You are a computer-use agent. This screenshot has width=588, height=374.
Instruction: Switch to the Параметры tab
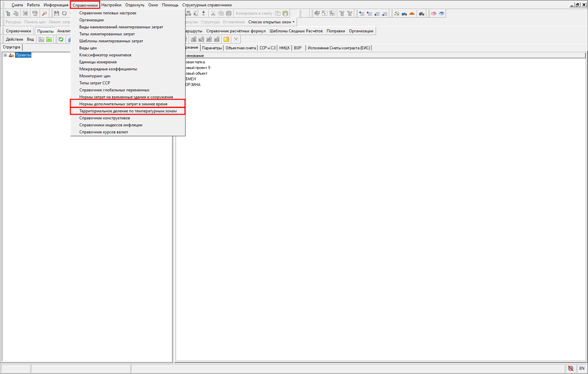coord(212,48)
